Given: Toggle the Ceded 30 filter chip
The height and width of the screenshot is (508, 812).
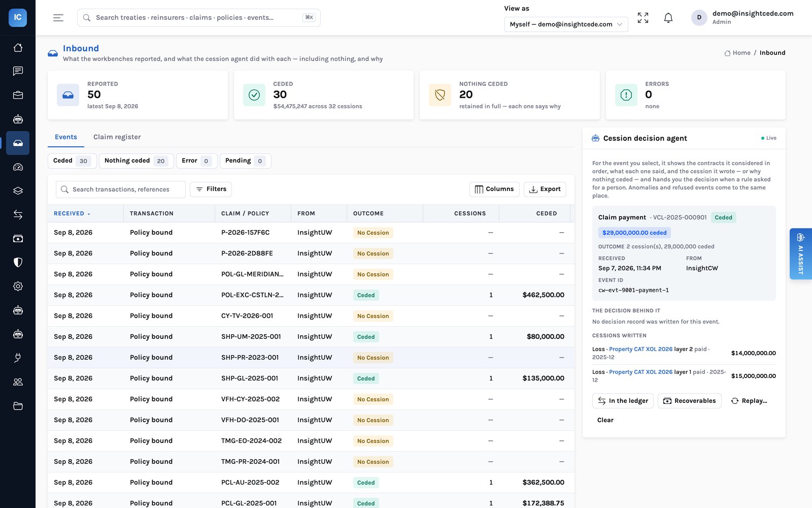Looking at the screenshot, I should pos(73,161).
